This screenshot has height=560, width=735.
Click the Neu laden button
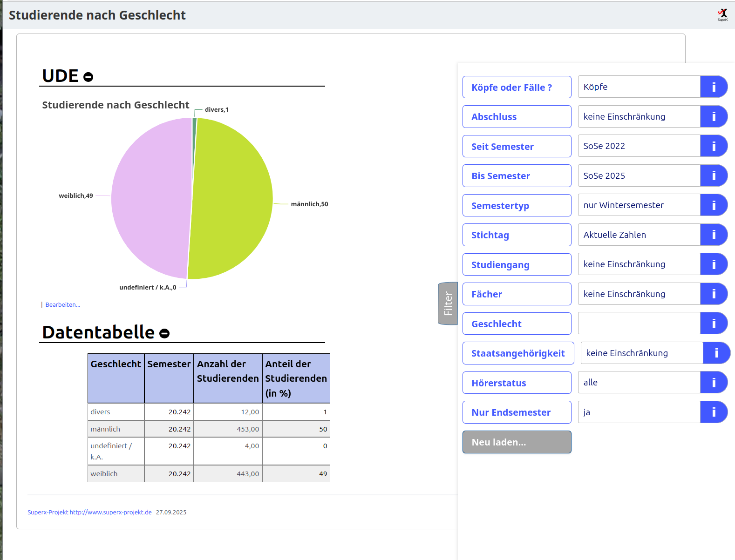click(x=517, y=442)
